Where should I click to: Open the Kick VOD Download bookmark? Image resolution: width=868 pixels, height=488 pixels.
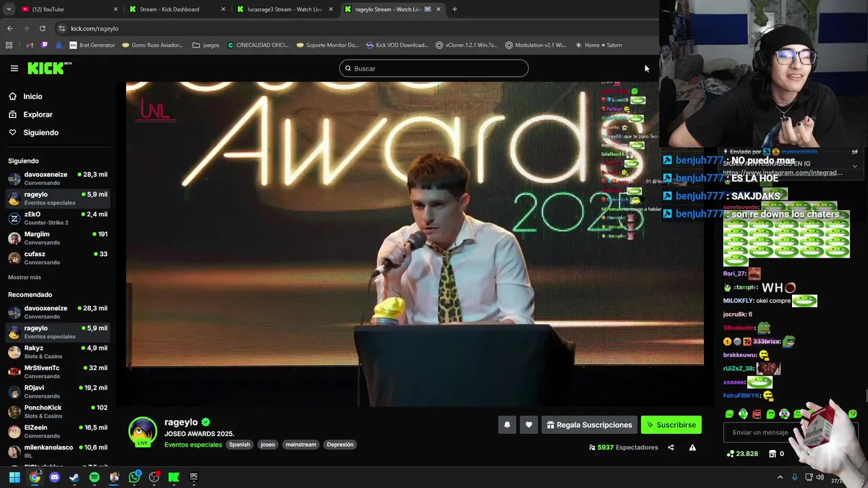[397, 45]
